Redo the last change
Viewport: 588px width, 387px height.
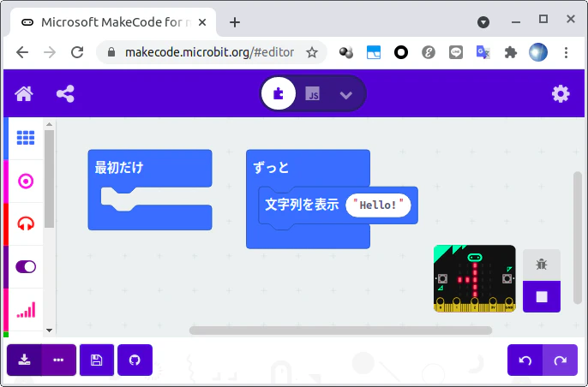tap(560, 360)
